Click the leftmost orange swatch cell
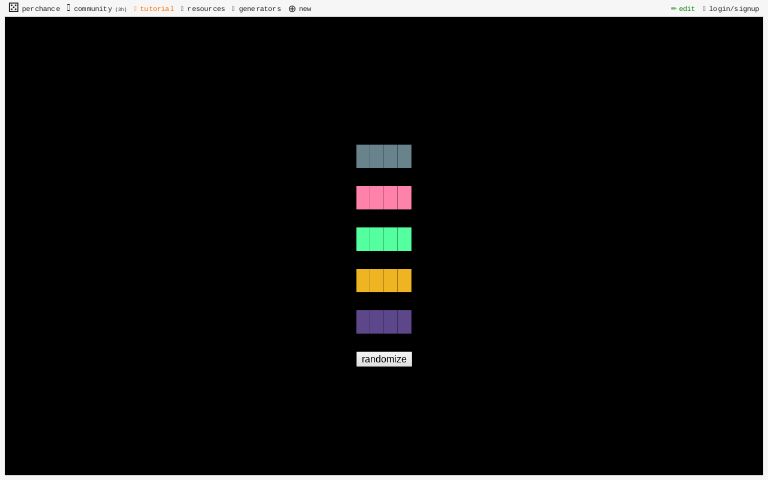Viewport: 768px width, 480px height. click(x=363, y=280)
